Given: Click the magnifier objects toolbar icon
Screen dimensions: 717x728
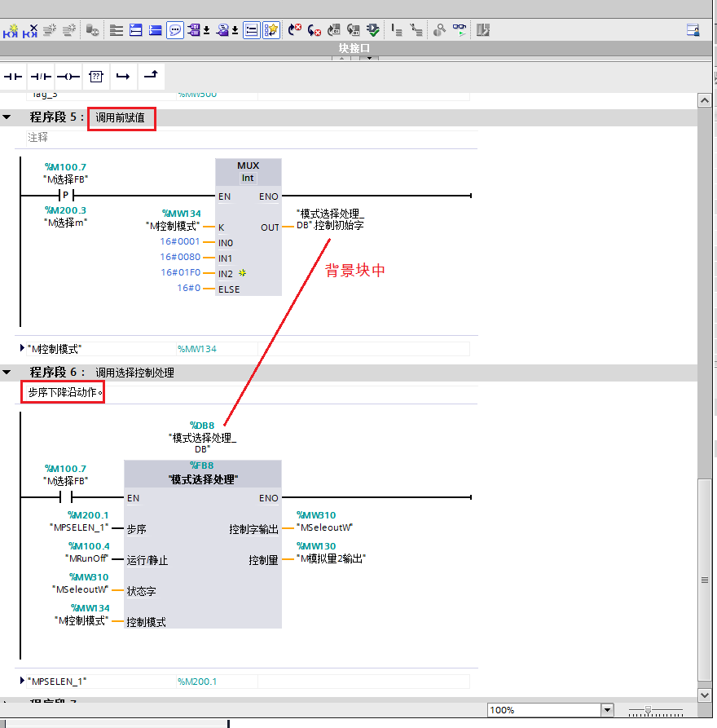Looking at the screenshot, I should (x=439, y=30).
